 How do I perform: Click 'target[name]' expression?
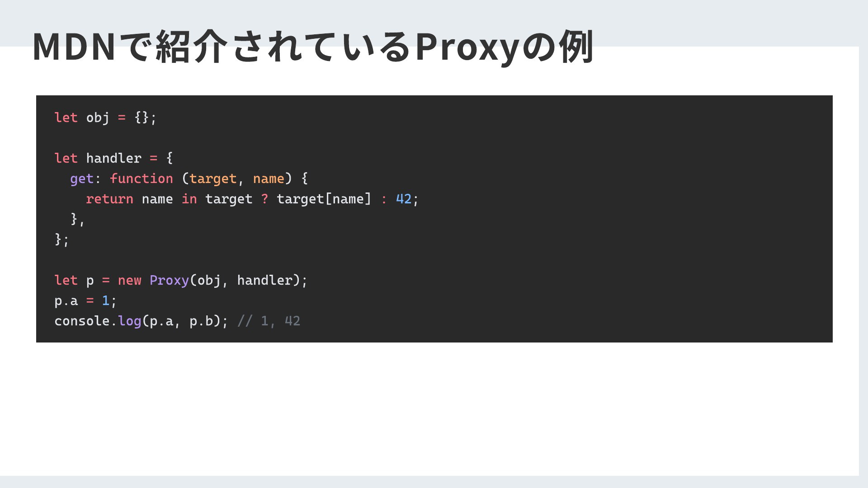(324, 199)
